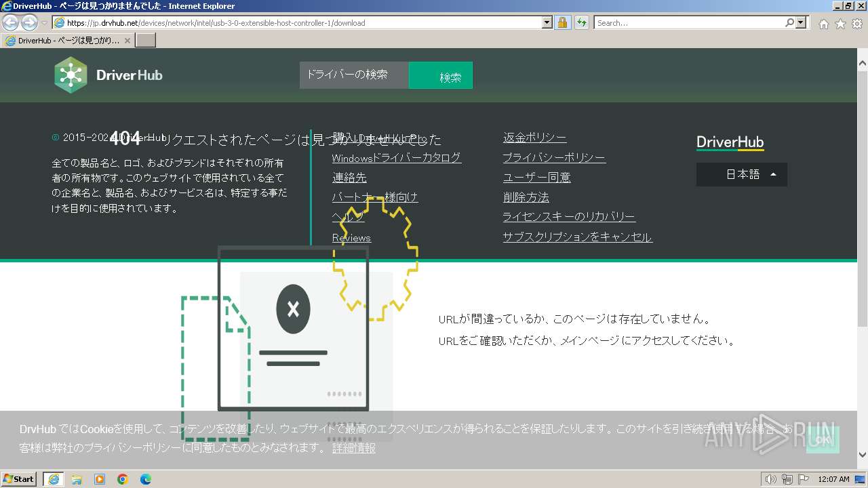Image resolution: width=868 pixels, height=488 pixels.
Task: Click the Action Center flag icon
Action: point(804,479)
